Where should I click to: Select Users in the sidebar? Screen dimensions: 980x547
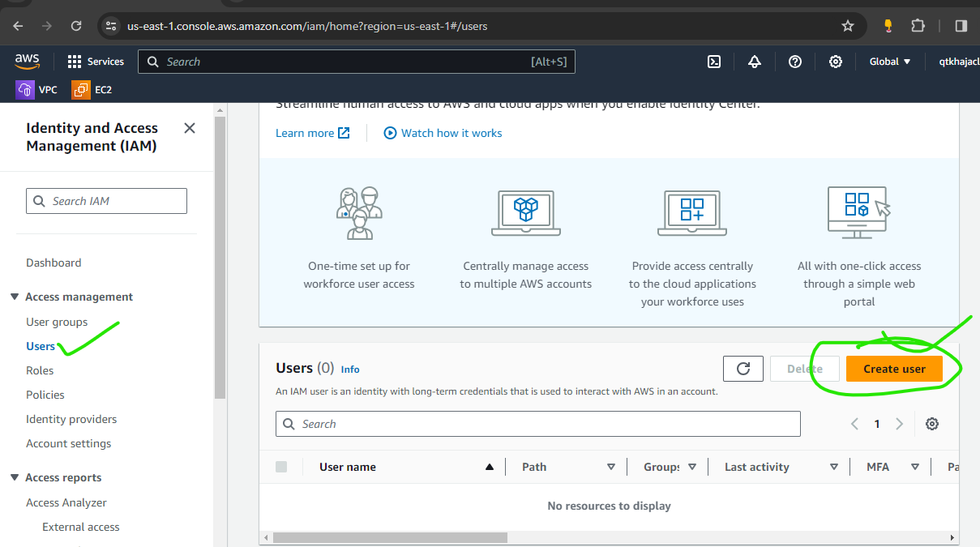coord(41,346)
